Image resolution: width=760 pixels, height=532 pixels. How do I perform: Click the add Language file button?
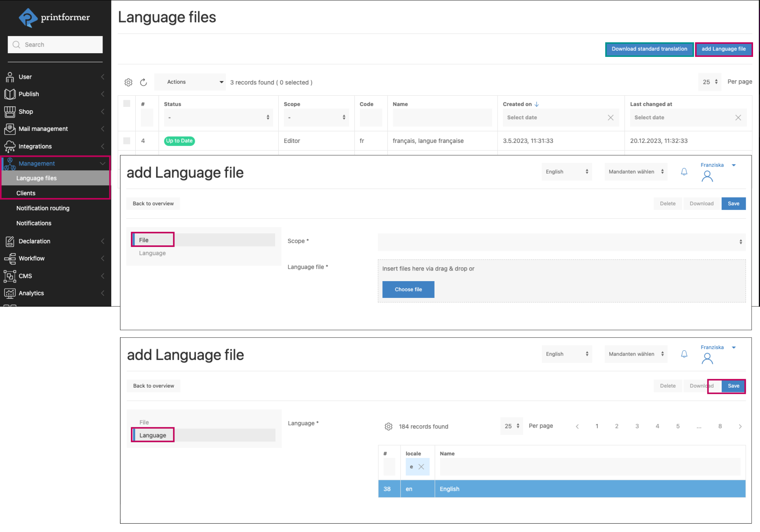pos(724,49)
